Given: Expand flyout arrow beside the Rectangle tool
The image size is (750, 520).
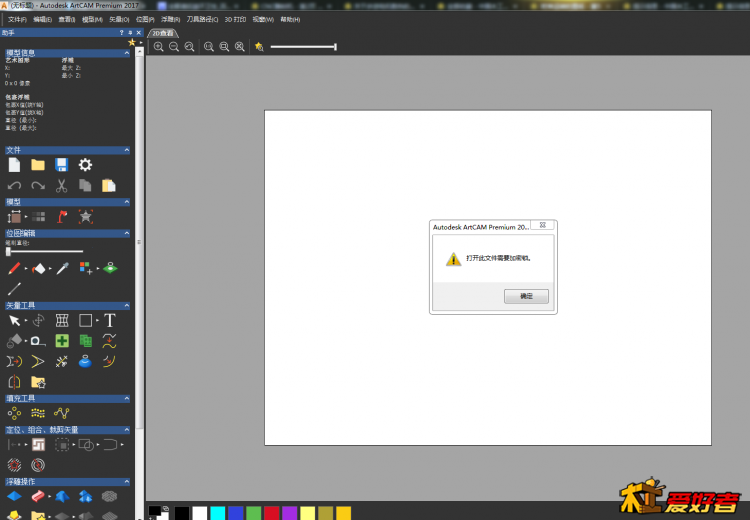Looking at the screenshot, I should (x=98, y=321).
